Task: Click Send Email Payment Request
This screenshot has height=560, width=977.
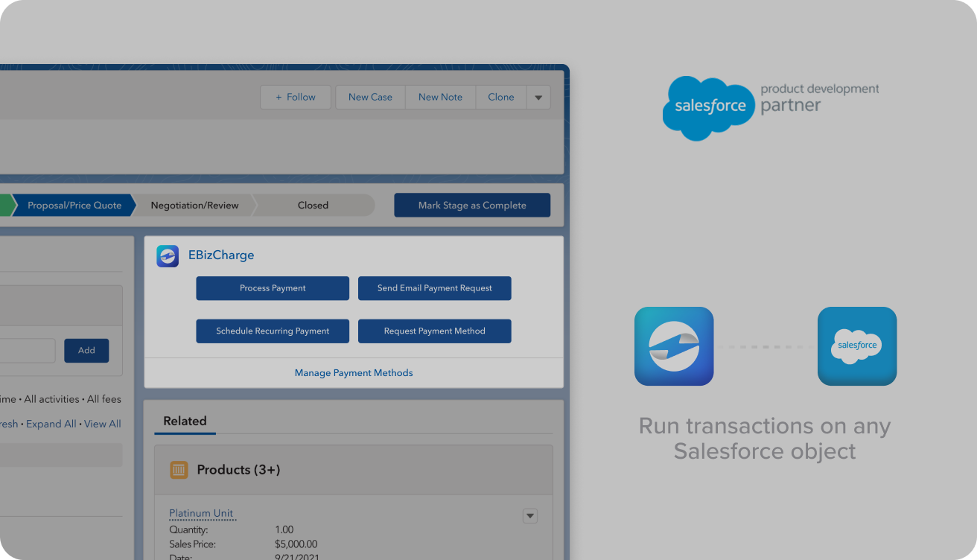Action: (435, 288)
